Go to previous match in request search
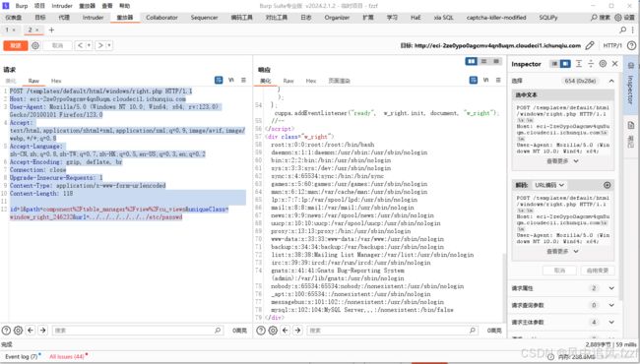The width and height of the screenshot is (640, 364). 31,331
